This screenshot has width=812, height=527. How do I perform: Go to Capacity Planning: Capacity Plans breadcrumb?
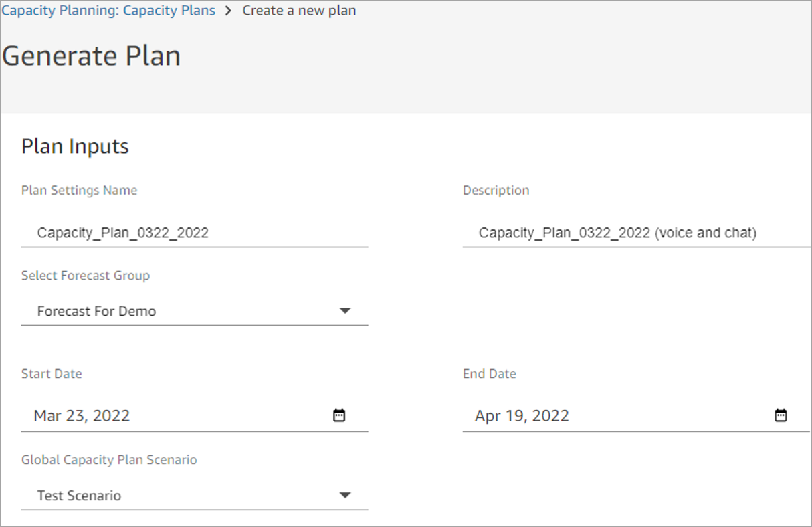108,11
